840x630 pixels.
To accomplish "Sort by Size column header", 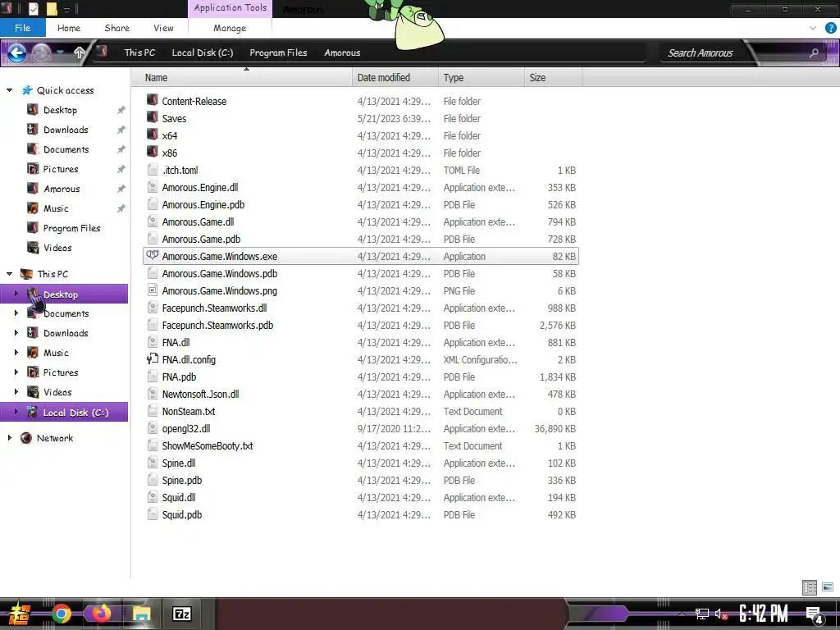I will 554,78.
